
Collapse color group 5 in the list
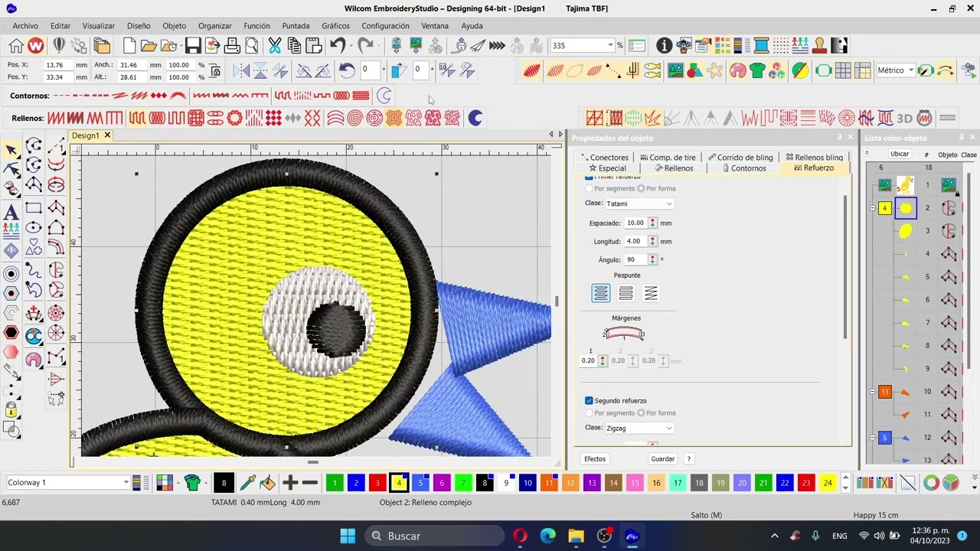pos(873,438)
